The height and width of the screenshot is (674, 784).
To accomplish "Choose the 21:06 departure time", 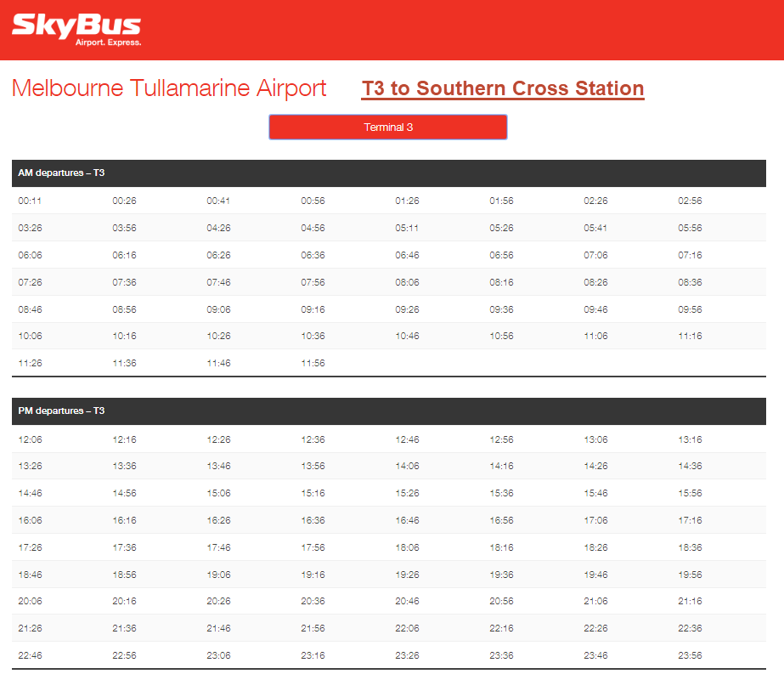I will pos(595,602).
